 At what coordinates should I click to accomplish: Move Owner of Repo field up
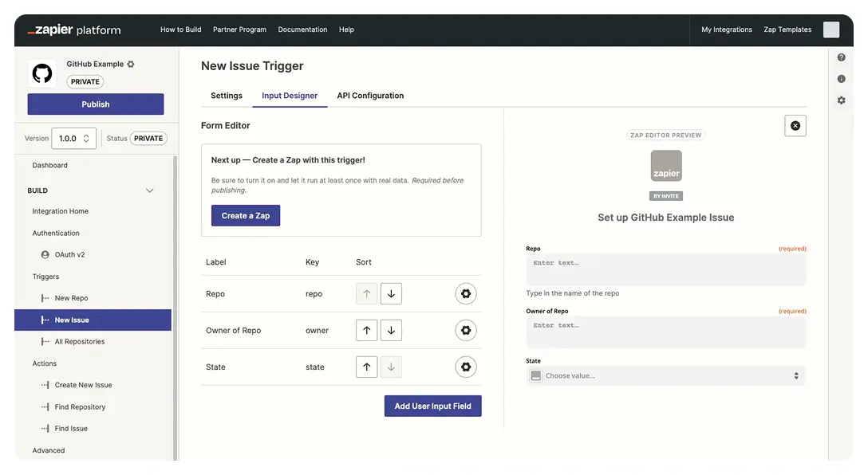coord(366,330)
